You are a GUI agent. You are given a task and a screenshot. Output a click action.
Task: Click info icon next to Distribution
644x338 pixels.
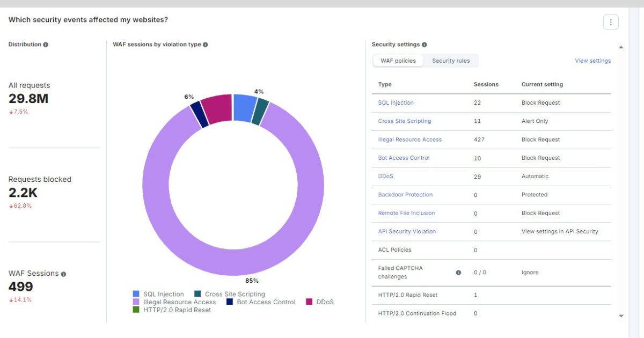(x=46, y=45)
